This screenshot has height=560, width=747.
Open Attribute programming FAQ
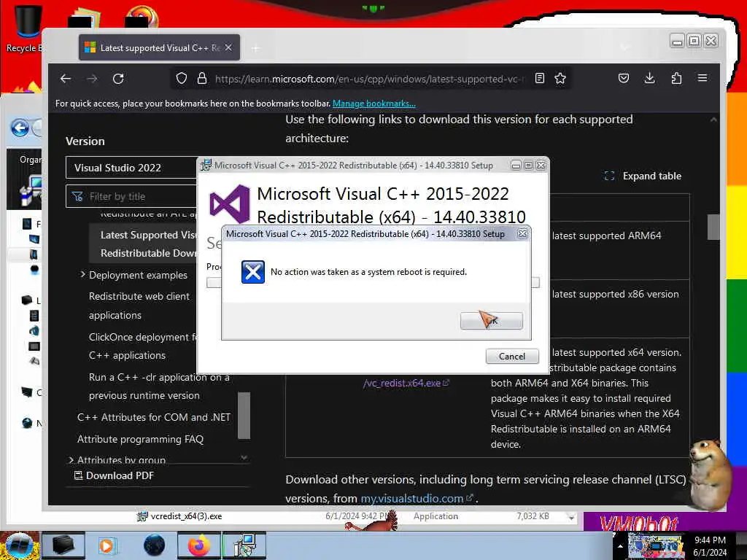(x=140, y=439)
